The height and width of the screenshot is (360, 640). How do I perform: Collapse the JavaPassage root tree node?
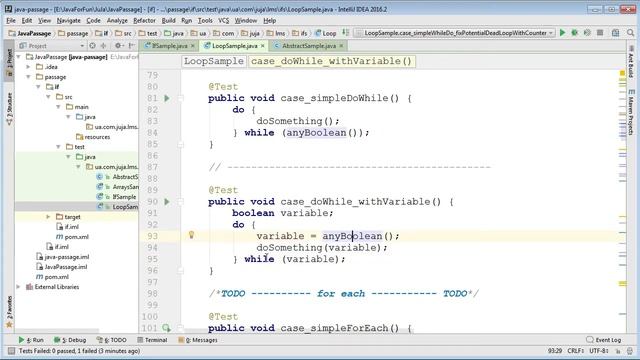[x=19, y=57]
